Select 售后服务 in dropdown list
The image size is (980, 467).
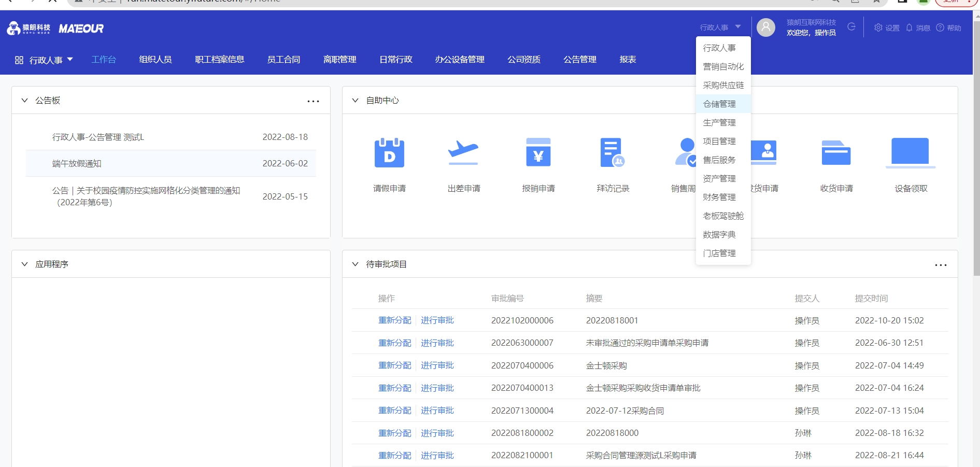pos(723,160)
